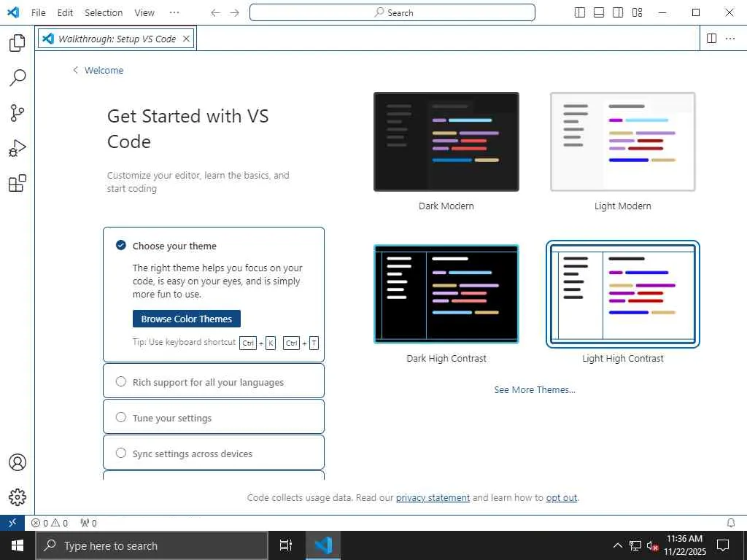Go forward with the right arrow

click(x=234, y=13)
